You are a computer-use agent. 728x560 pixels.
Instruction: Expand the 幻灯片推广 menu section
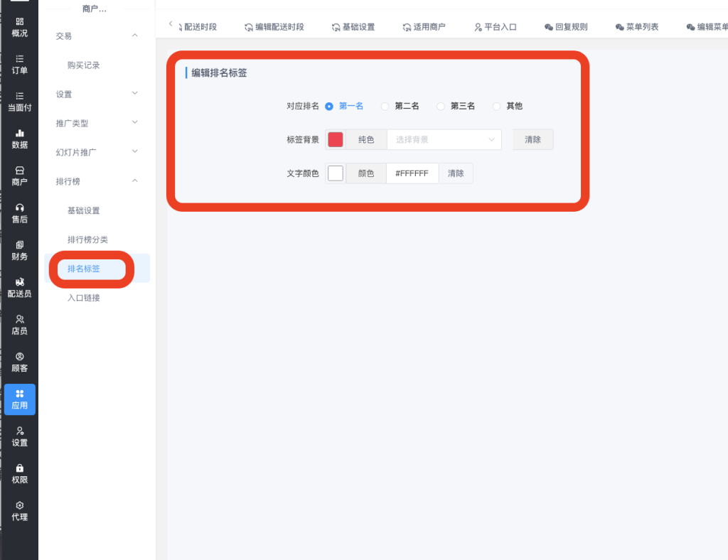click(x=134, y=152)
